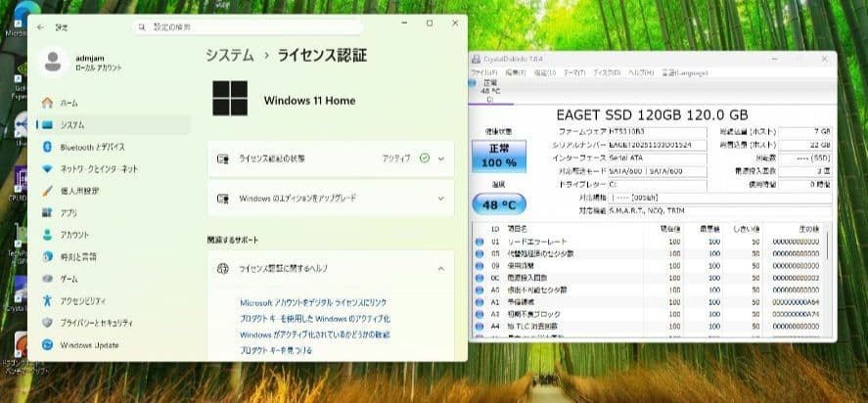Click the ---- (SSD) rotation rate value

pos(805,158)
